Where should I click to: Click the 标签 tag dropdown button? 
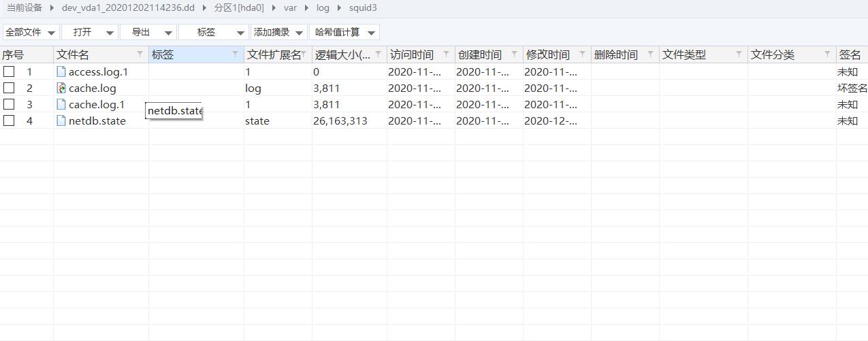213,32
